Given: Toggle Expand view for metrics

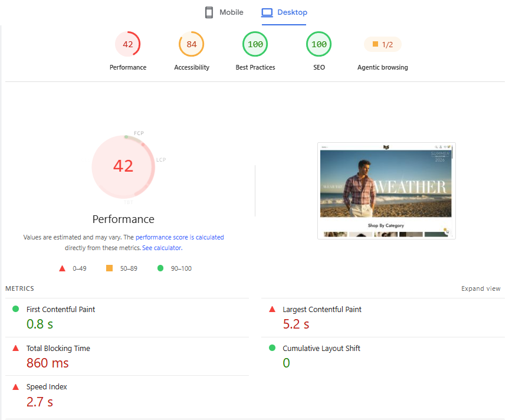Looking at the screenshot, I should [x=481, y=288].
